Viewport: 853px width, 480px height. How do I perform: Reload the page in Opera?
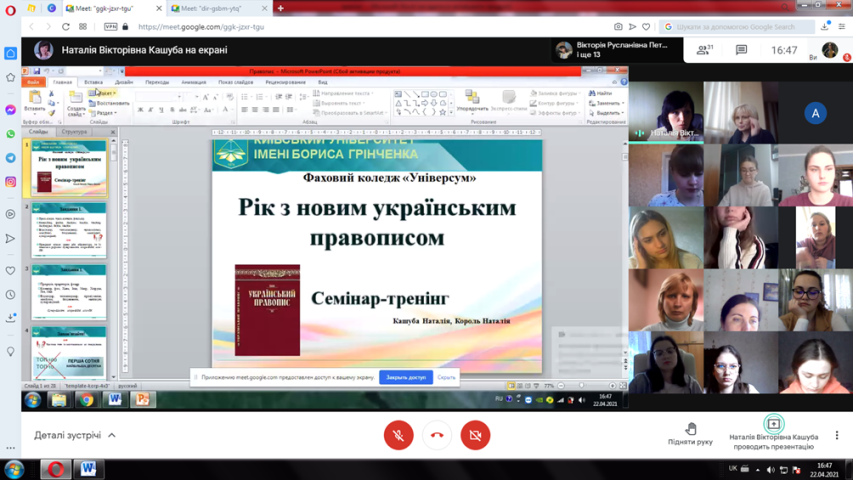click(x=66, y=27)
